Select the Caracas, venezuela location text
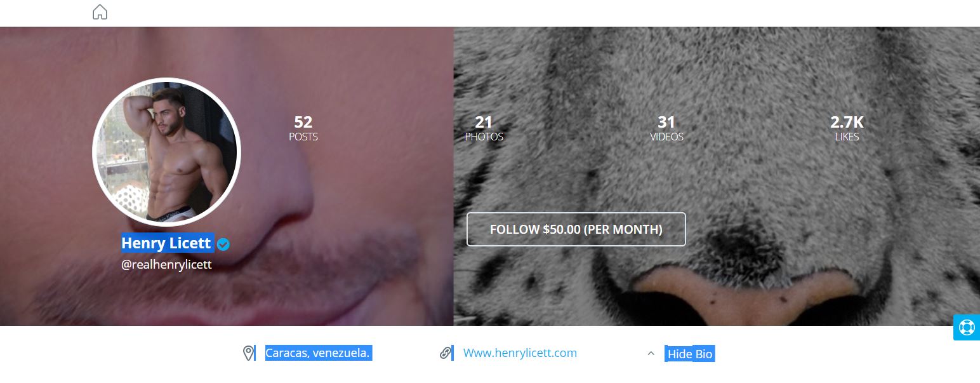The height and width of the screenshot is (383, 980). pos(318,353)
